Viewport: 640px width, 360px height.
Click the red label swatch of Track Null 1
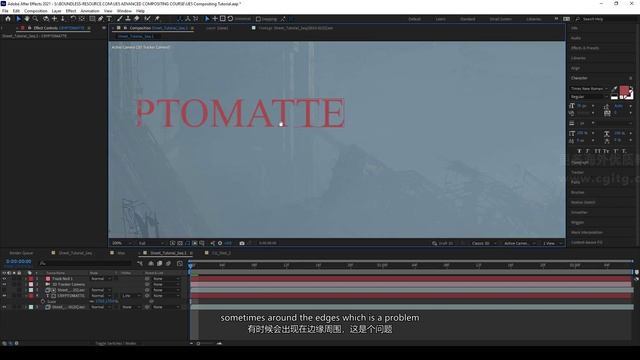point(31,279)
